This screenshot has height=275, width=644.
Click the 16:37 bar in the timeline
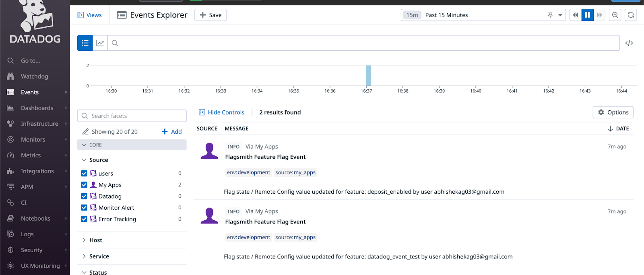(368, 75)
